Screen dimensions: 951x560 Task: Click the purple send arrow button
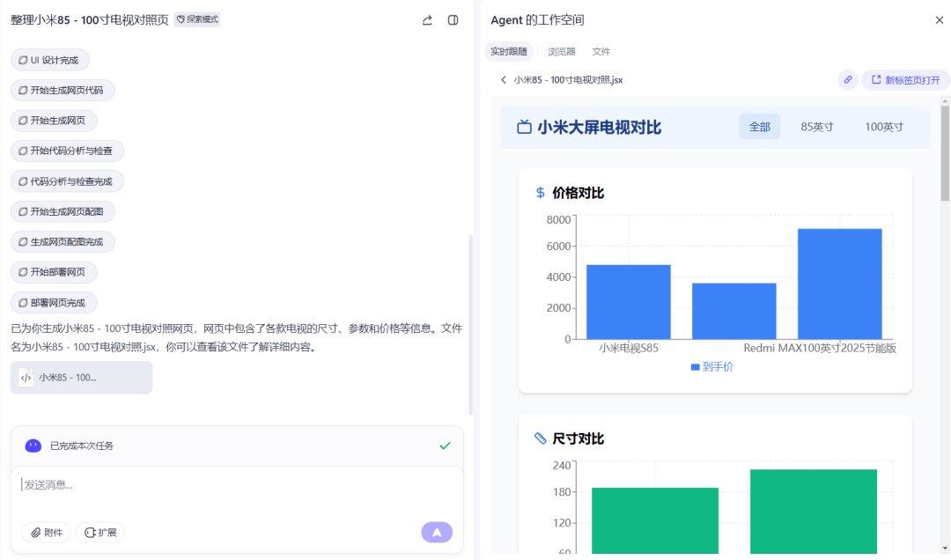coord(437,532)
